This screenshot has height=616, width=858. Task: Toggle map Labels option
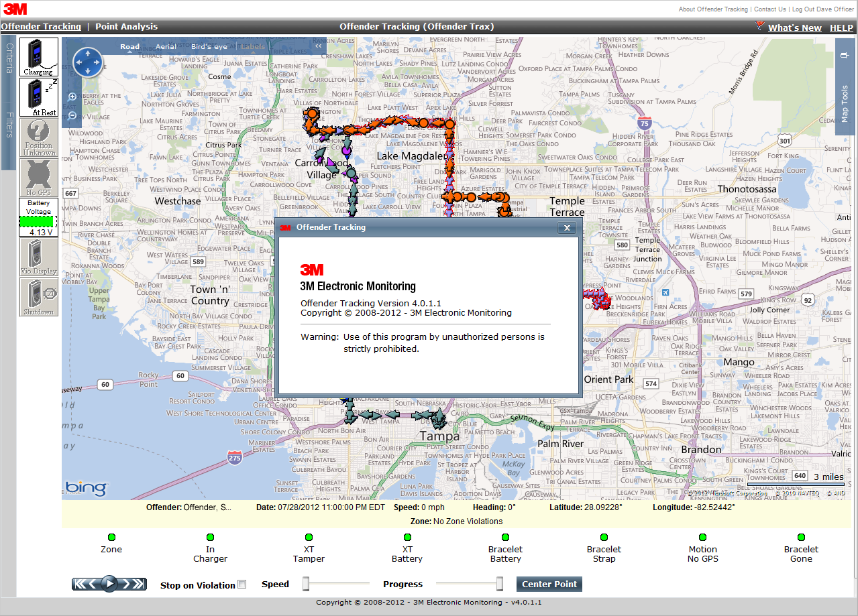click(253, 46)
